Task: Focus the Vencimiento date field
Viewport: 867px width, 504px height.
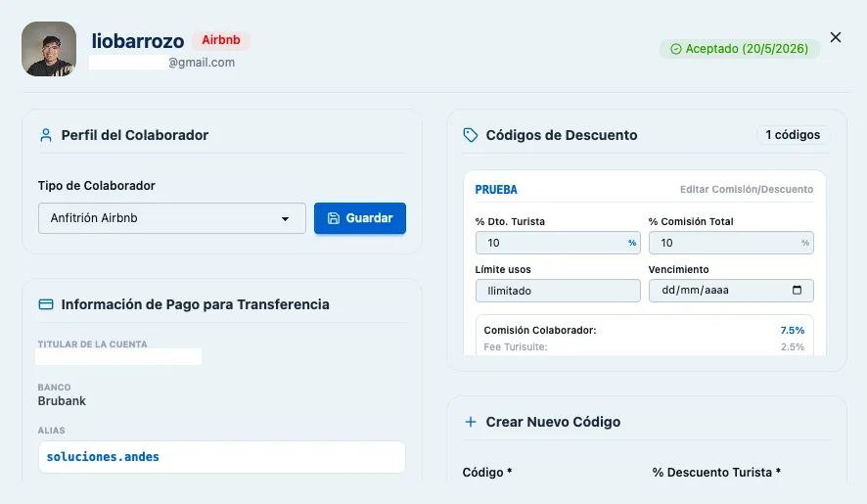Action: (x=731, y=291)
